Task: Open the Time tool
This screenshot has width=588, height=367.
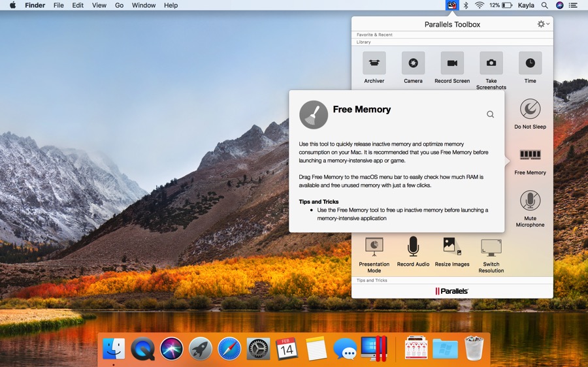Action: click(530, 63)
